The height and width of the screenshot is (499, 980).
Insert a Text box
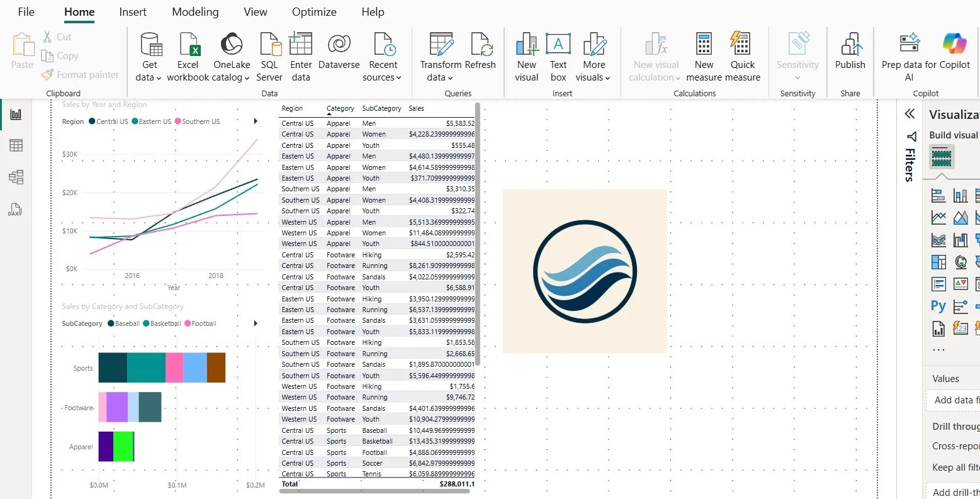[558, 57]
